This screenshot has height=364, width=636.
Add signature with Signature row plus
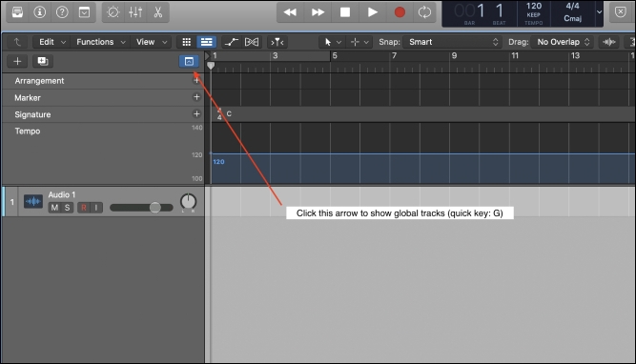click(196, 114)
